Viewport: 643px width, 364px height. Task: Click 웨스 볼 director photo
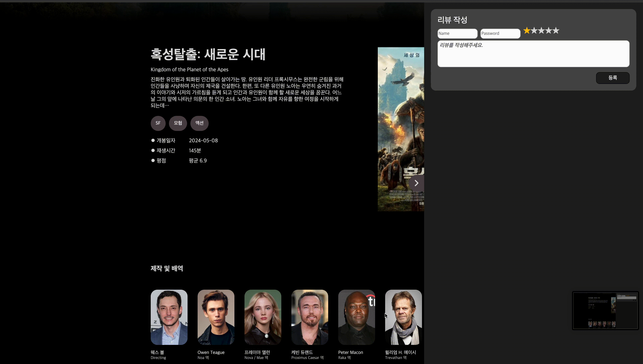[169, 317]
